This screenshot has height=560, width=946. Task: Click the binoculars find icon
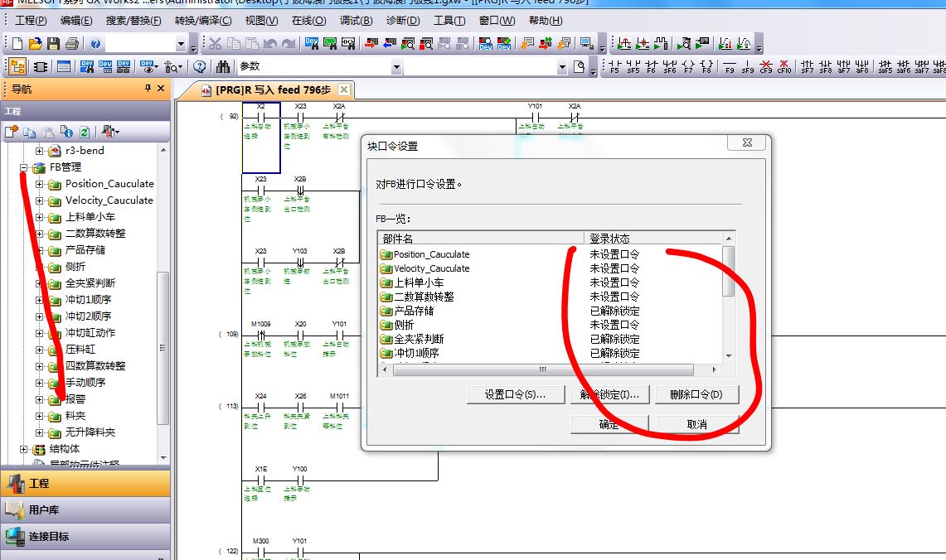coord(223,67)
